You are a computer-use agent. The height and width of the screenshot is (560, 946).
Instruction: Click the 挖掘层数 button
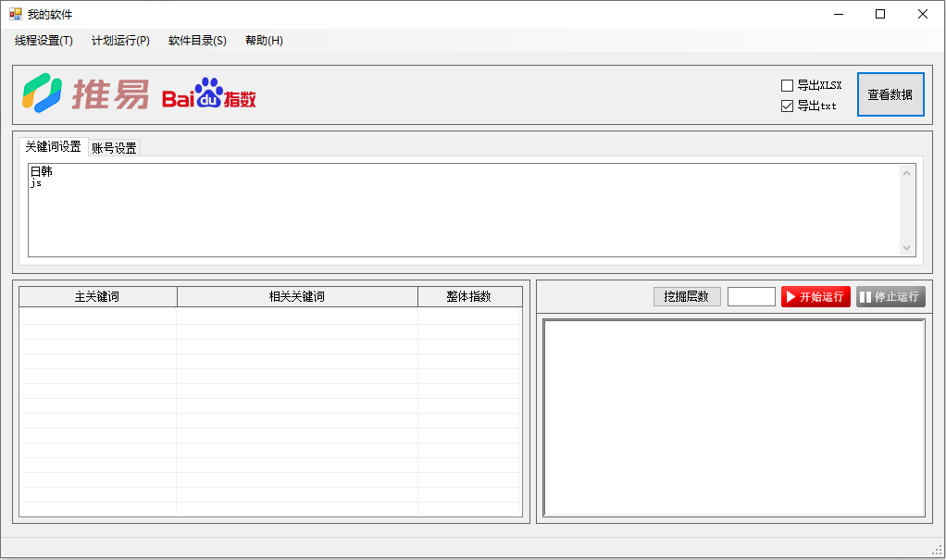coord(686,296)
